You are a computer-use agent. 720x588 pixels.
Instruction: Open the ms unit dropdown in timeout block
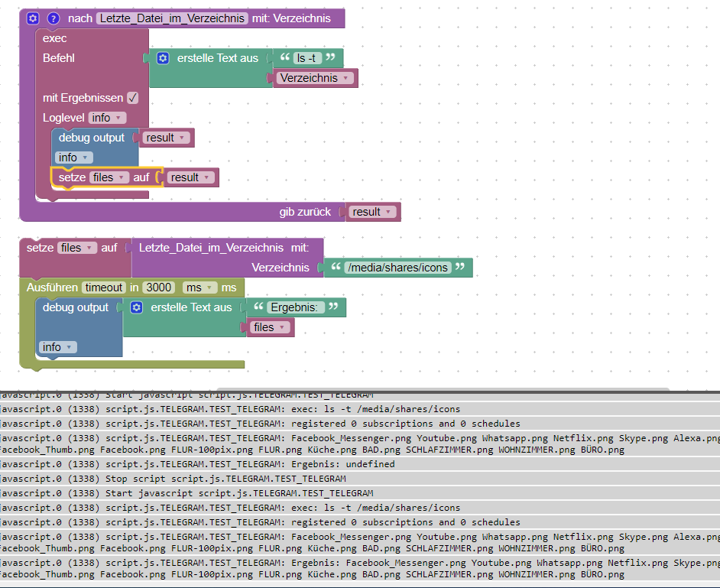[x=199, y=288]
